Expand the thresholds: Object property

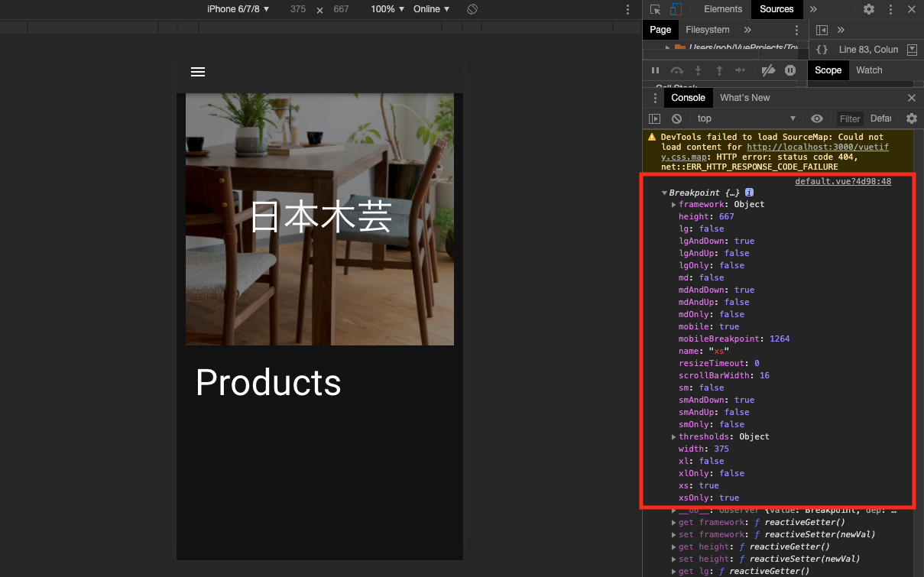(x=673, y=437)
